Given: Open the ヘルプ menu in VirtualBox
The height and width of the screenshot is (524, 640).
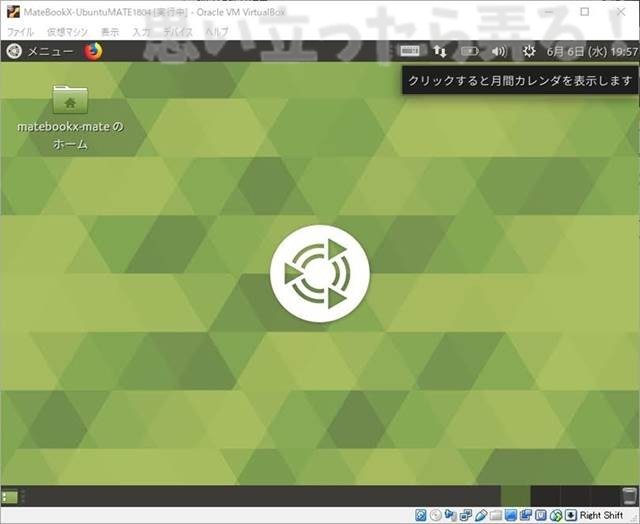Looking at the screenshot, I should click(217, 32).
